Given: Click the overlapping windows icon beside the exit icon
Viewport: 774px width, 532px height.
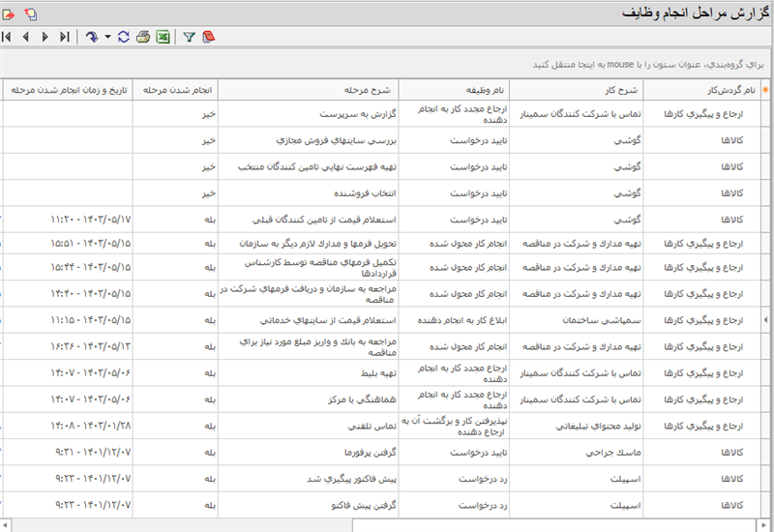Looking at the screenshot, I should [x=31, y=14].
